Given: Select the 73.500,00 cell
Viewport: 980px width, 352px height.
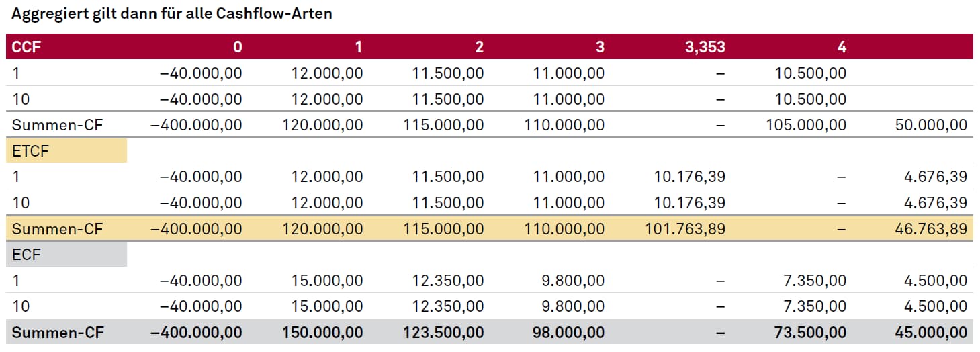Looking at the screenshot, I should 810,333.
